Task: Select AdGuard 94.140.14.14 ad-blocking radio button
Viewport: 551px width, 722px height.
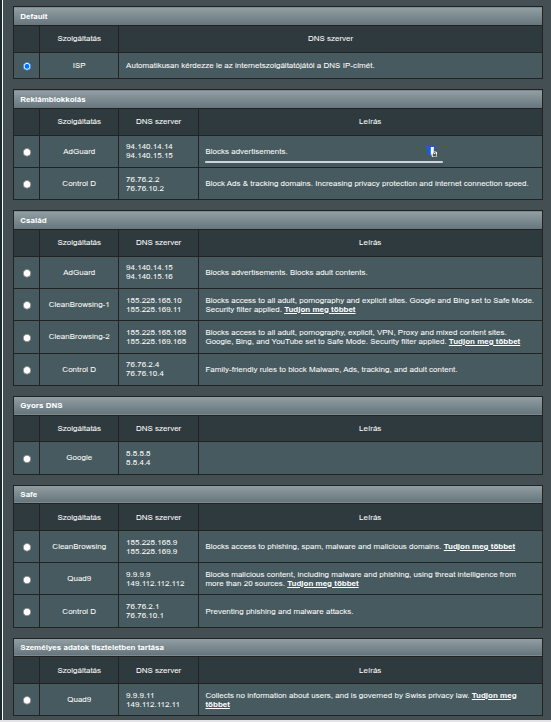Action: tap(27, 152)
